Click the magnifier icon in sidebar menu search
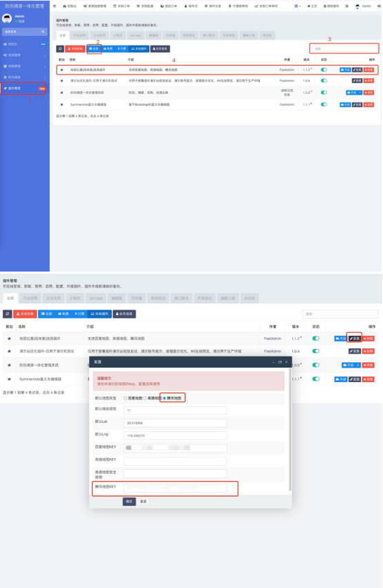Screen dimensions: 383x588 click(x=43, y=32)
